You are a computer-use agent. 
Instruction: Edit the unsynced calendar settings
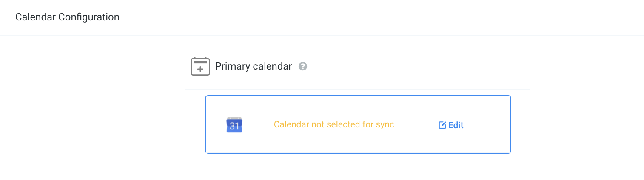451,125
